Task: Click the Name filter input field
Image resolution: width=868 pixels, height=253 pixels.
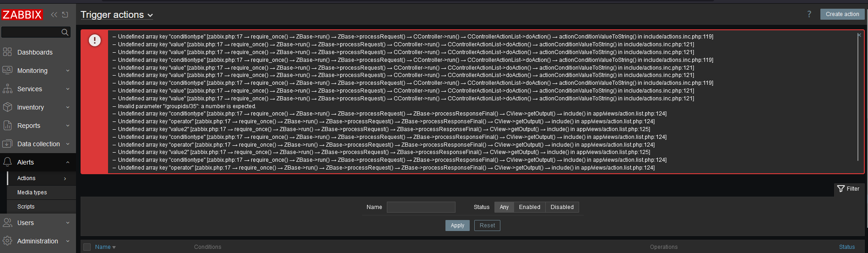Action: pos(421,207)
